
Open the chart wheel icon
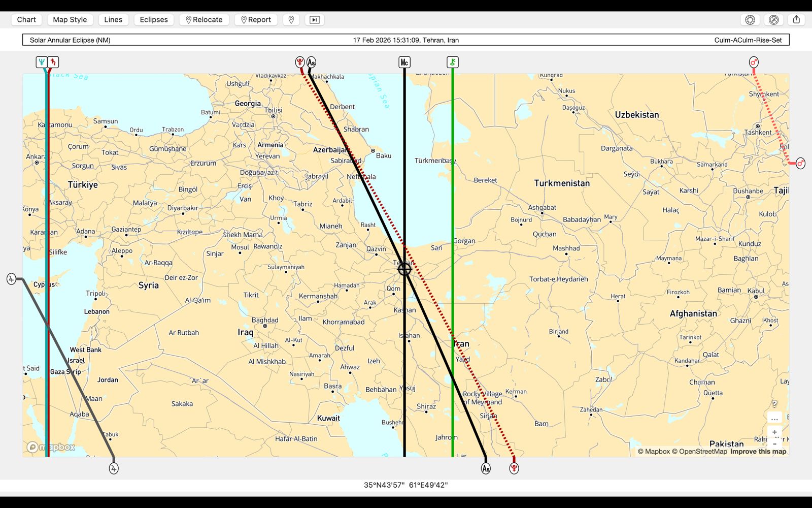750,20
